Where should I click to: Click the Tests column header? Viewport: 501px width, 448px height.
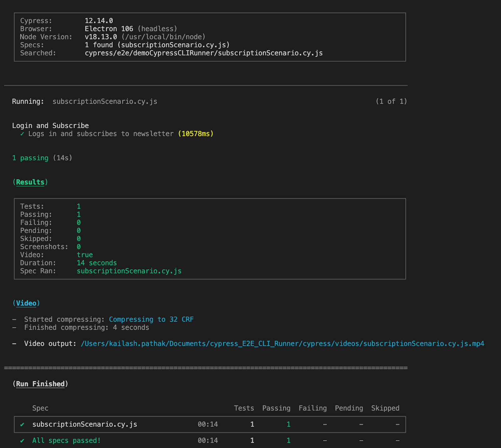click(244, 408)
